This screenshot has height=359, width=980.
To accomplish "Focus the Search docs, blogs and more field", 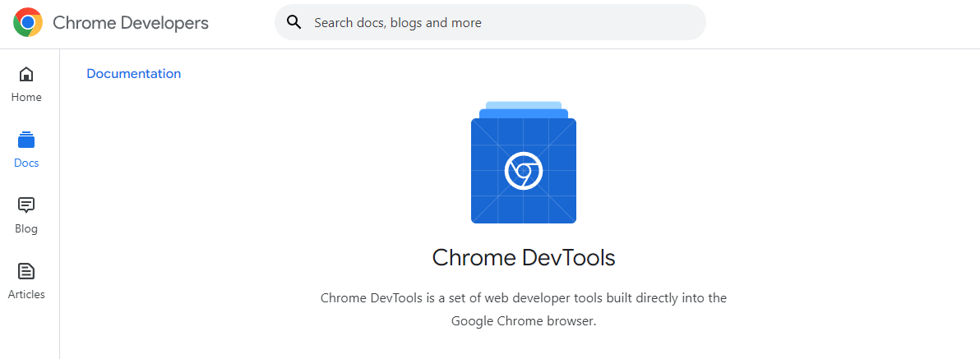I will [490, 22].
